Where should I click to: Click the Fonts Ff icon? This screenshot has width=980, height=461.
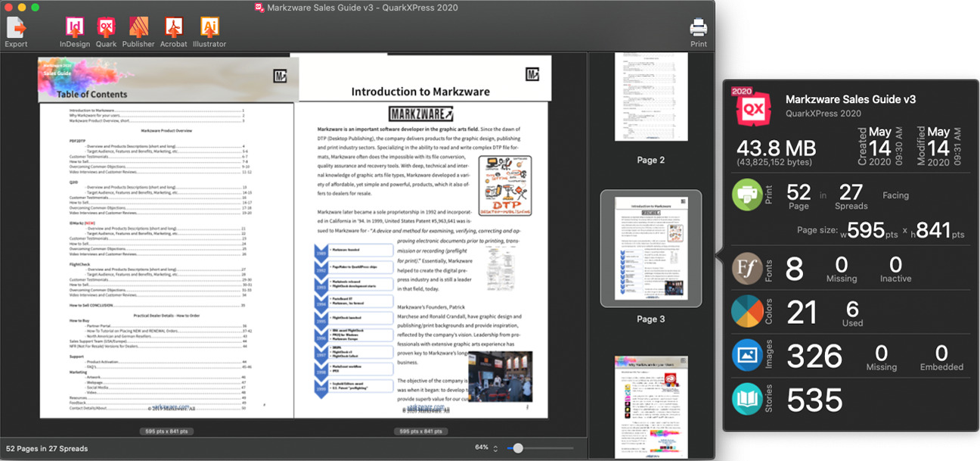pos(747,269)
